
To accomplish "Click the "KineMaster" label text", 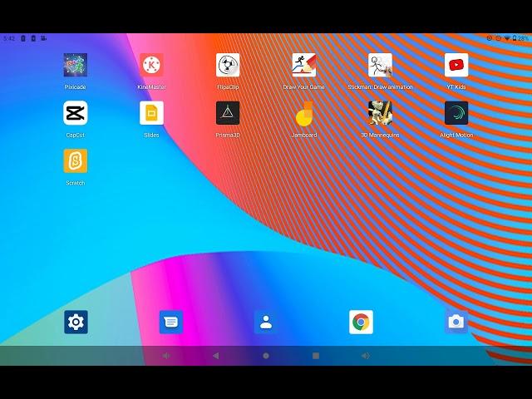I will tap(151, 87).
